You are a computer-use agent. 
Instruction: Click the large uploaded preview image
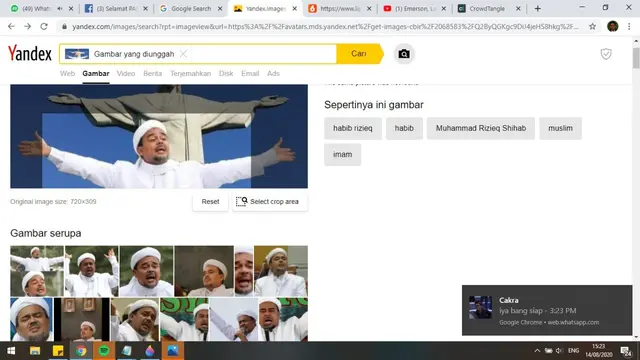coord(159,136)
